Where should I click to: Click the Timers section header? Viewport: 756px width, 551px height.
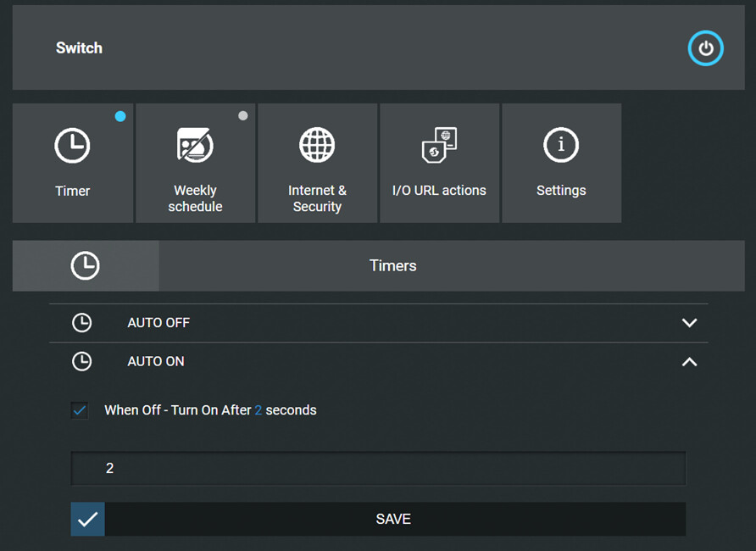[x=393, y=266]
